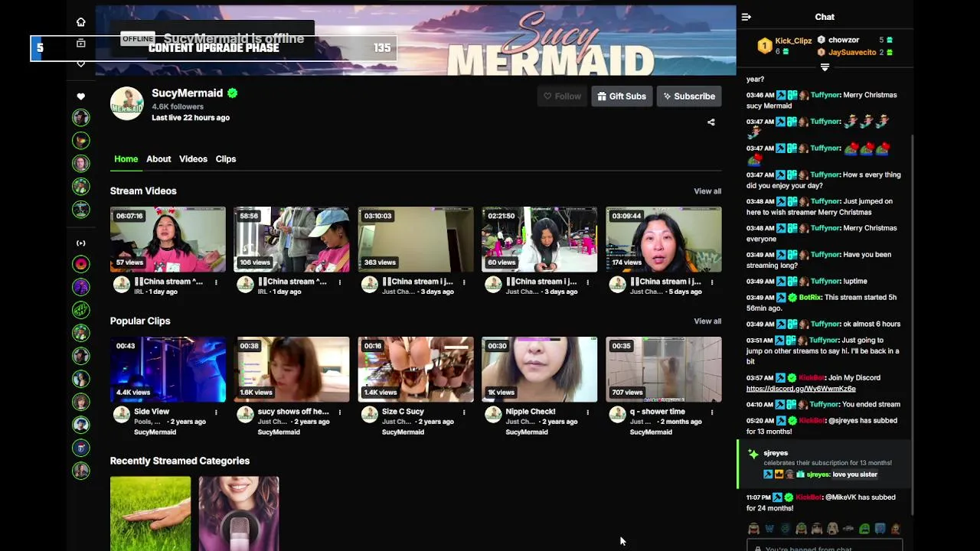View all Popular Clips
This screenshot has width=980, height=551.
coord(707,321)
